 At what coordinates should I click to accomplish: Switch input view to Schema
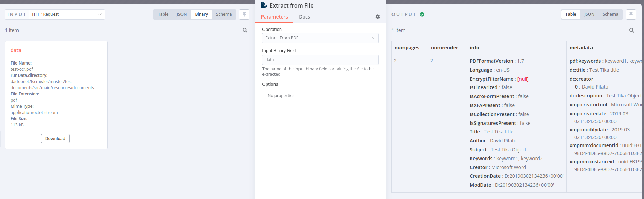coord(224,14)
